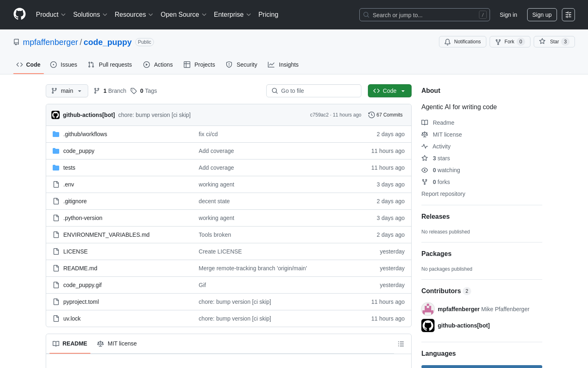Open the c759ac2 commit hash link
Image resolution: width=588 pixels, height=368 pixels.
pyautogui.click(x=319, y=115)
